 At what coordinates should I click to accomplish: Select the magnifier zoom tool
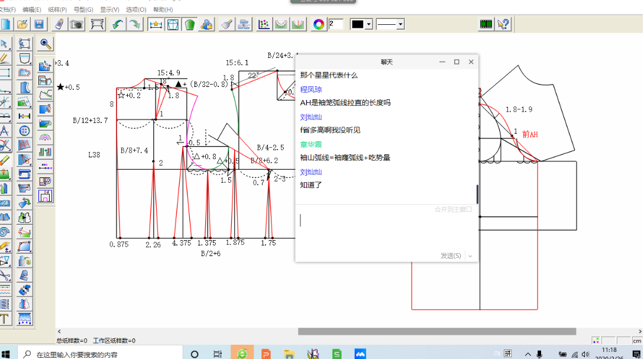tap(46, 43)
